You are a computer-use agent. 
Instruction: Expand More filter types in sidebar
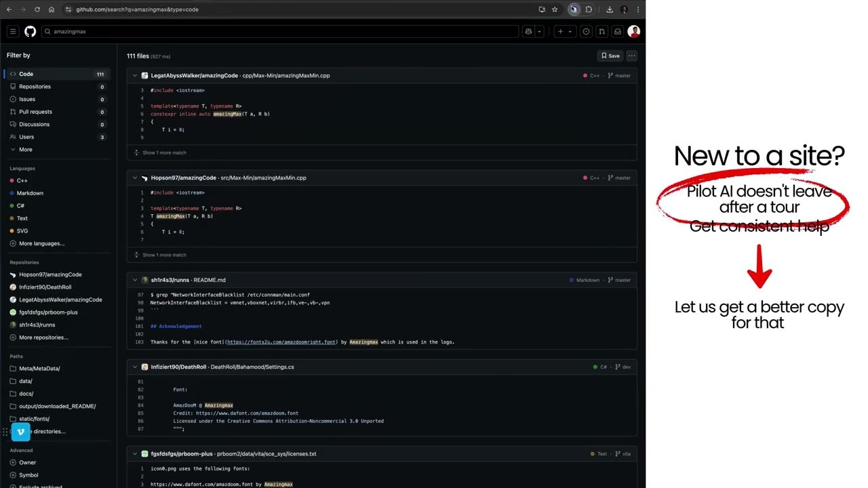pyautogui.click(x=57, y=149)
